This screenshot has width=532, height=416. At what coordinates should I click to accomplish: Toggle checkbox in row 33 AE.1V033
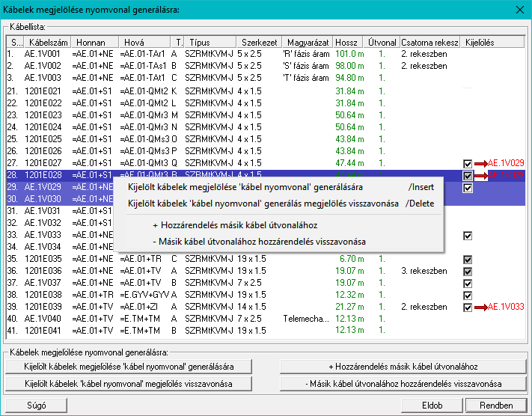(468, 236)
